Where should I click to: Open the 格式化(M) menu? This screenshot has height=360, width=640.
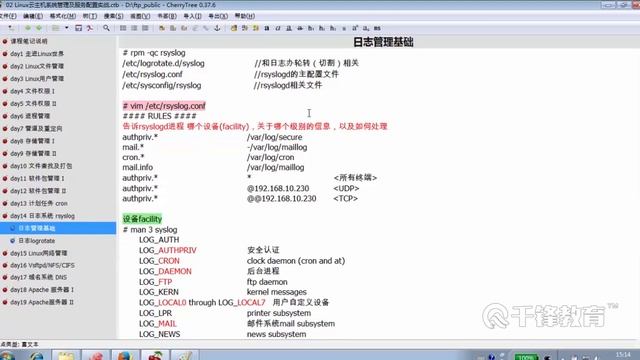62,16
